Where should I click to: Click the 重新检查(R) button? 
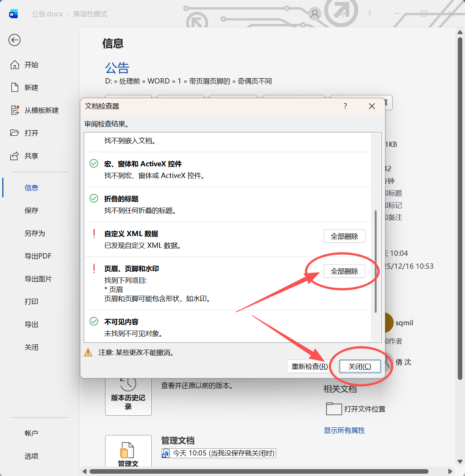(x=309, y=366)
